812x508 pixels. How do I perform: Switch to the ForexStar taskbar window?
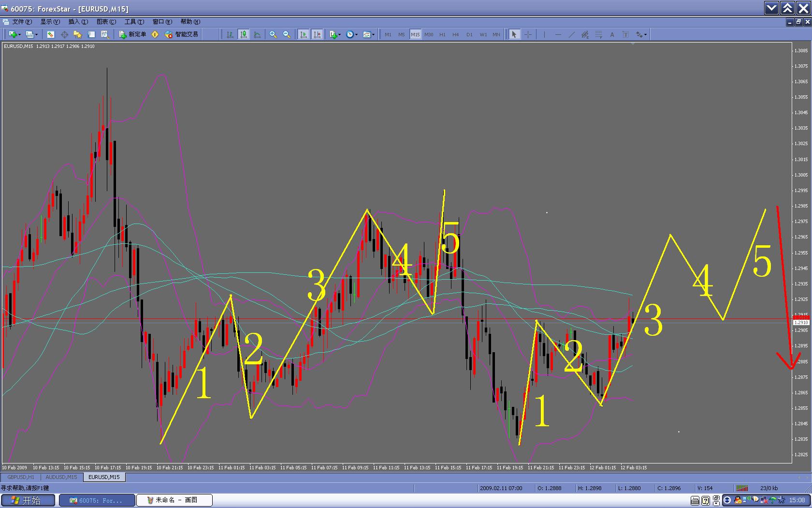pyautogui.click(x=97, y=500)
